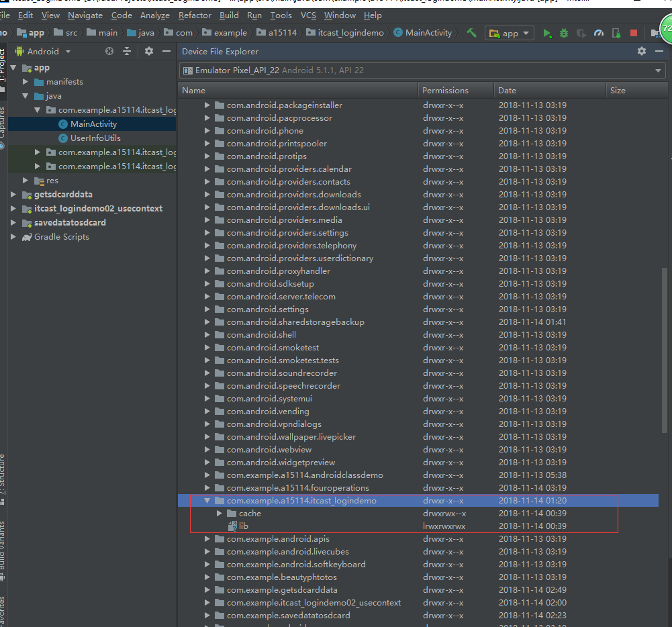Select the com.android.vending folder row
The height and width of the screenshot is (627, 672).
point(418,411)
